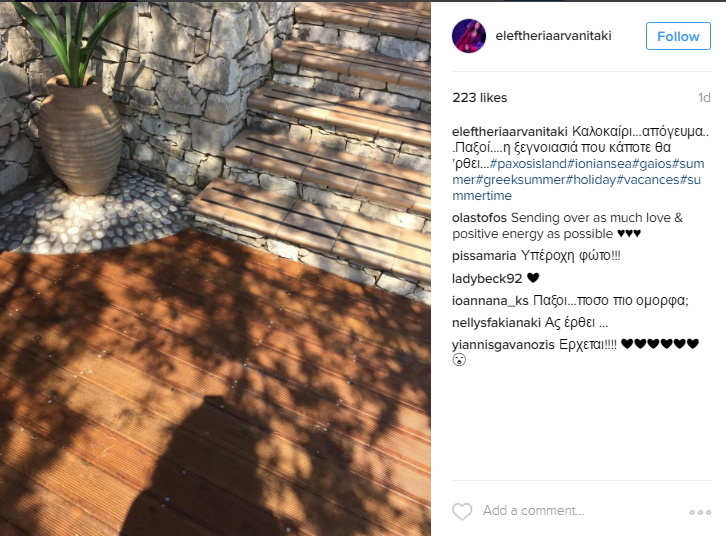Open the #paxosisland hashtag

pyautogui.click(x=528, y=164)
